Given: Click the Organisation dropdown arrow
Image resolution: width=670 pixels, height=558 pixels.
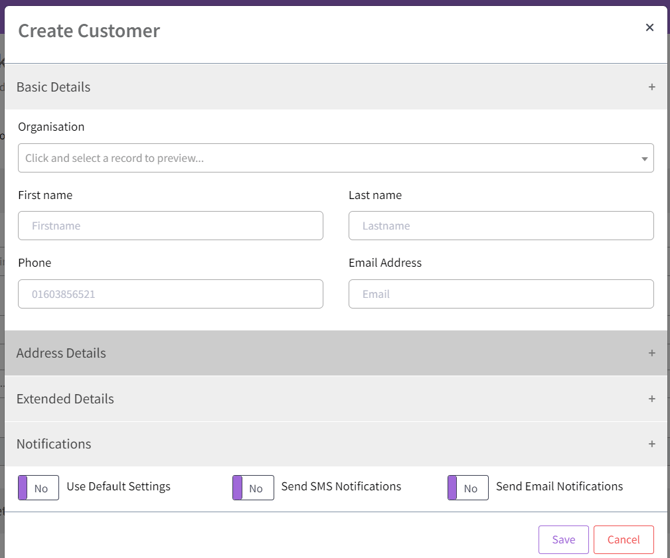Looking at the screenshot, I should (x=644, y=159).
